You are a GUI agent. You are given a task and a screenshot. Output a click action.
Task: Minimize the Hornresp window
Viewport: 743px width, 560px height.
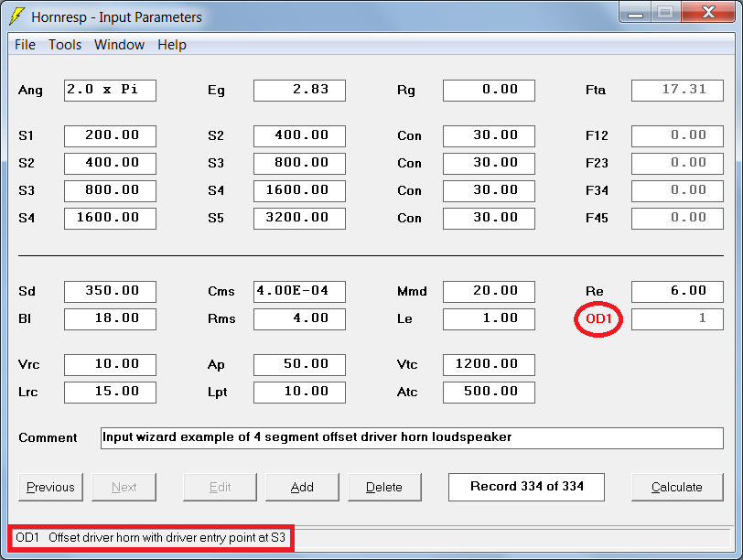point(635,13)
